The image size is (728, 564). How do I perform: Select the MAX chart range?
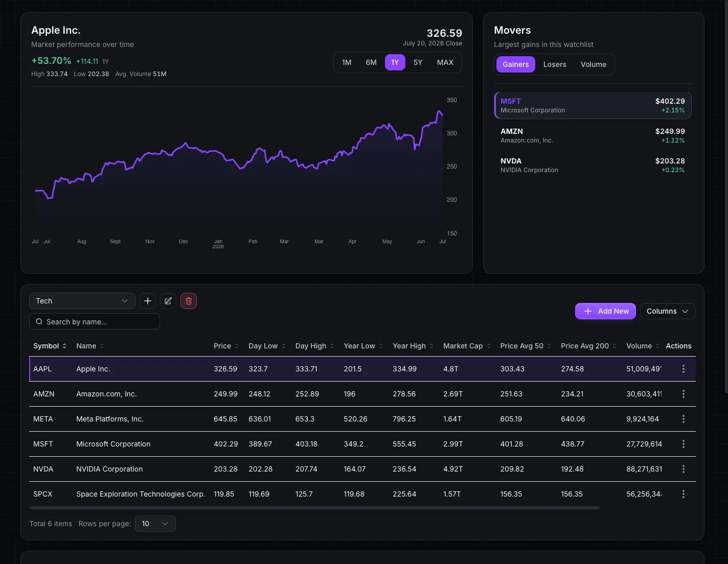point(445,62)
